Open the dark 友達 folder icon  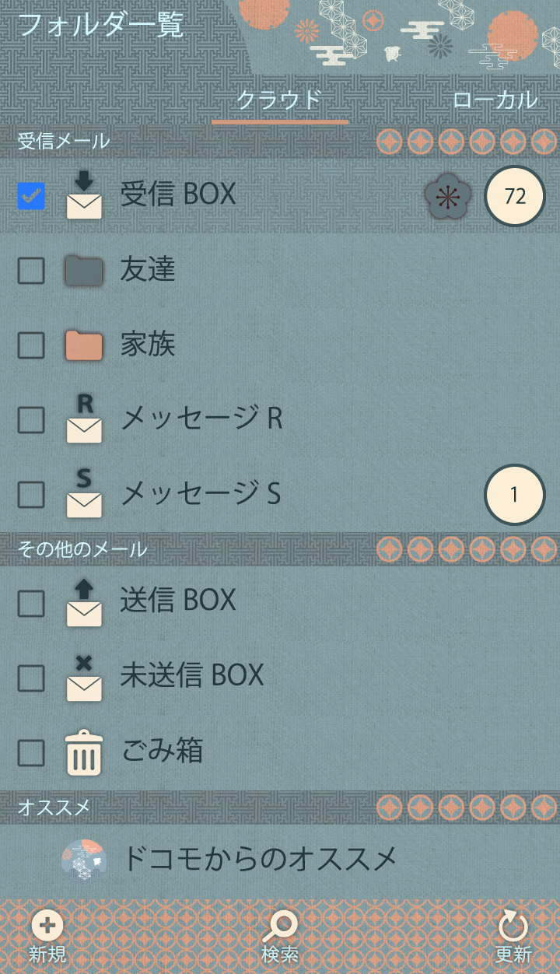[x=84, y=271]
